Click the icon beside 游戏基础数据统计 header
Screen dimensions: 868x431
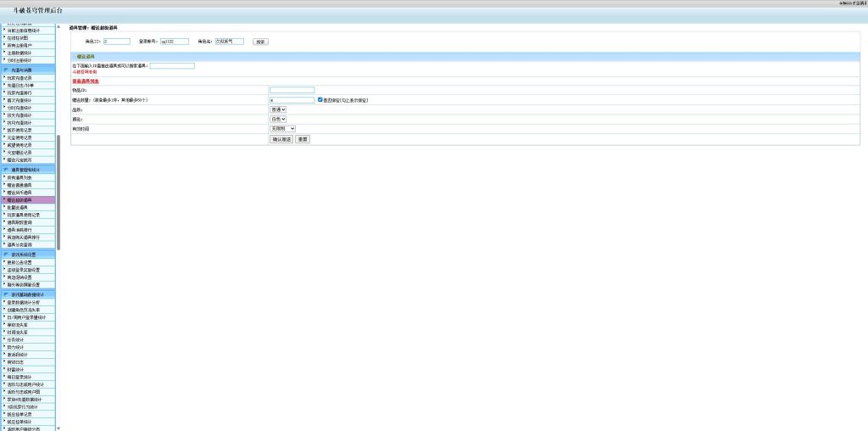(x=6, y=294)
